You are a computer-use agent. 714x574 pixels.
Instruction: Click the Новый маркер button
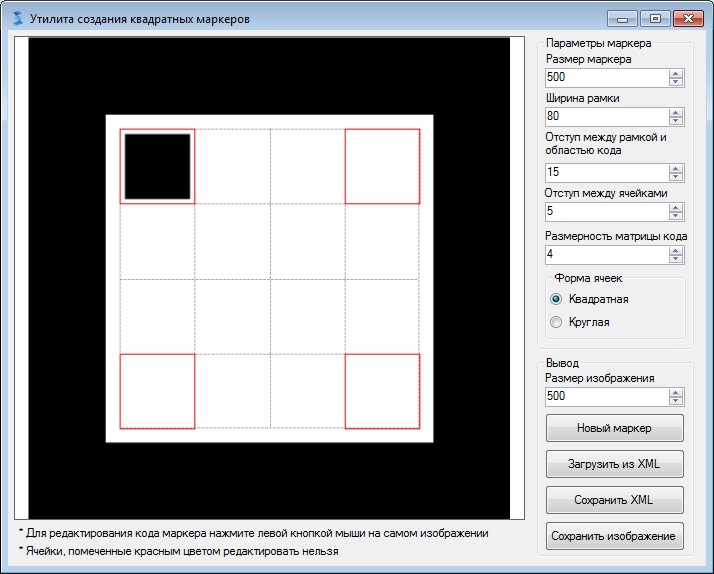[615, 428]
